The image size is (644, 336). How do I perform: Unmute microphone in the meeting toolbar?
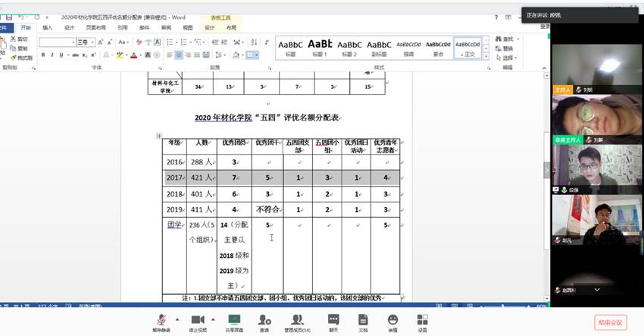pos(161,319)
